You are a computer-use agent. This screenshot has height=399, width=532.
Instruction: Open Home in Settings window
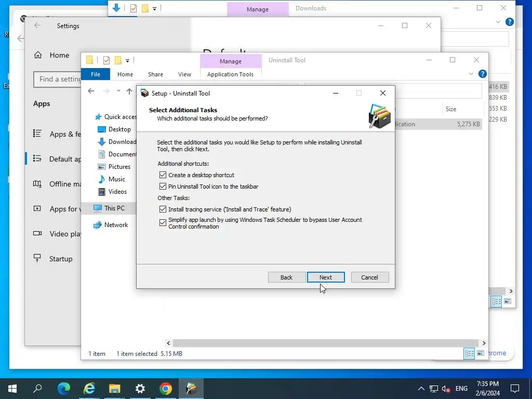tap(52, 55)
